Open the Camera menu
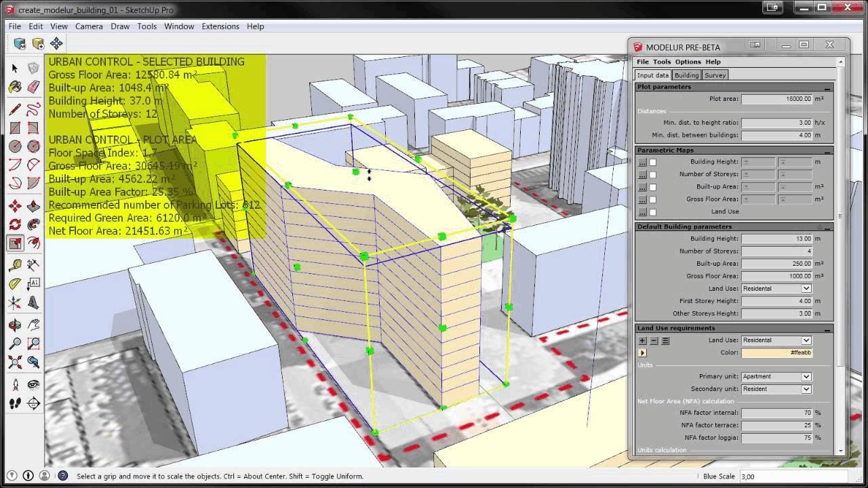 point(89,26)
